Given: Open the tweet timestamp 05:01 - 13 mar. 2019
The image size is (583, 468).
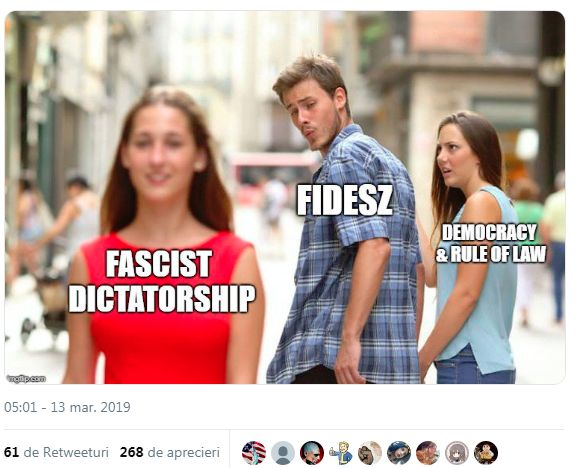Looking at the screenshot, I should (67, 407).
